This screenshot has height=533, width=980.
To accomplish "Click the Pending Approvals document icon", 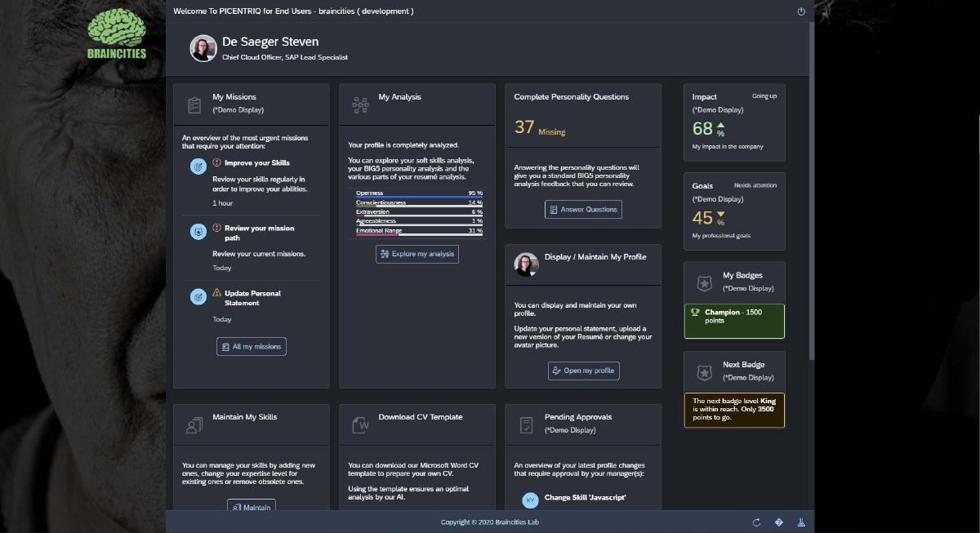I will [527, 424].
